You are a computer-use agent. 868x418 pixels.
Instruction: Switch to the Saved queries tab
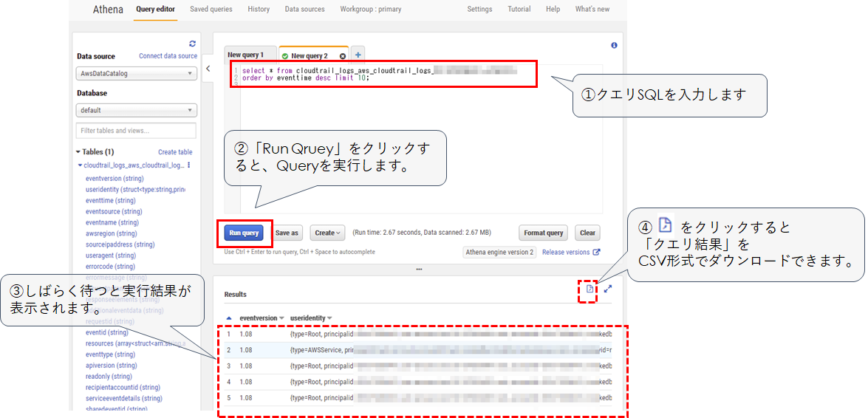click(x=211, y=10)
